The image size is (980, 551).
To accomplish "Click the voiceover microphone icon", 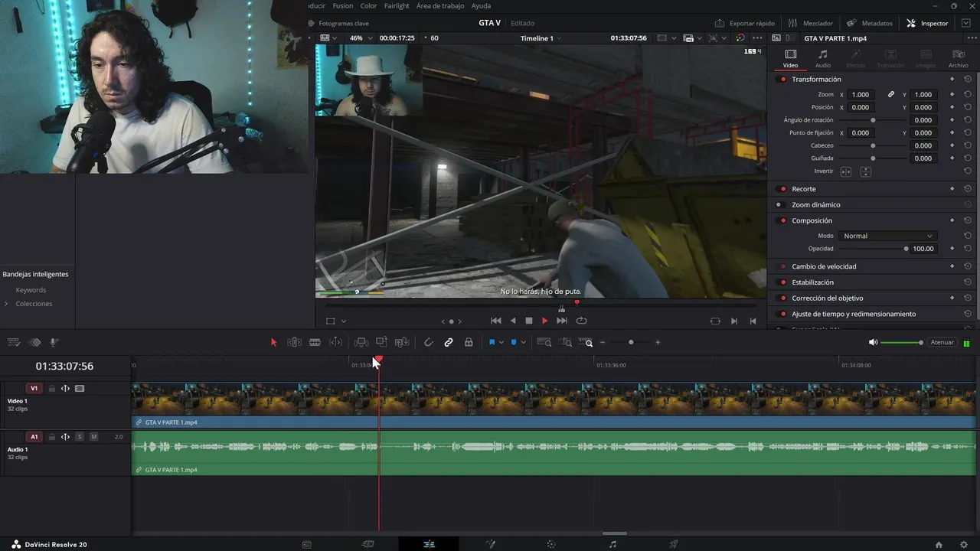I will click(x=54, y=342).
